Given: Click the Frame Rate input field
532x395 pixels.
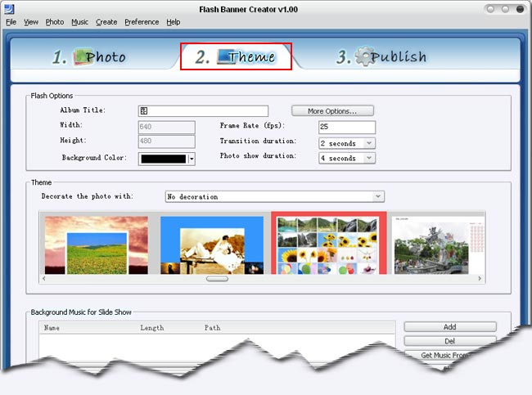Looking at the screenshot, I should [346, 127].
